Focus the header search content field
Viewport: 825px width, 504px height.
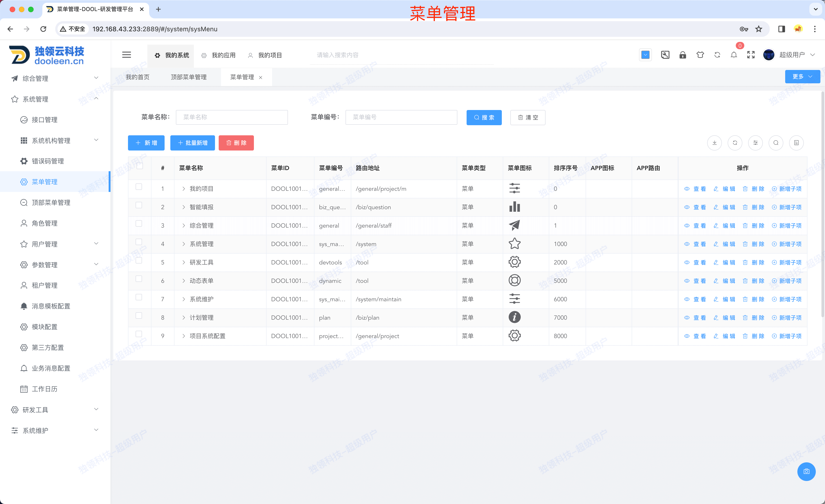pyautogui.click(x=402, y=55)
